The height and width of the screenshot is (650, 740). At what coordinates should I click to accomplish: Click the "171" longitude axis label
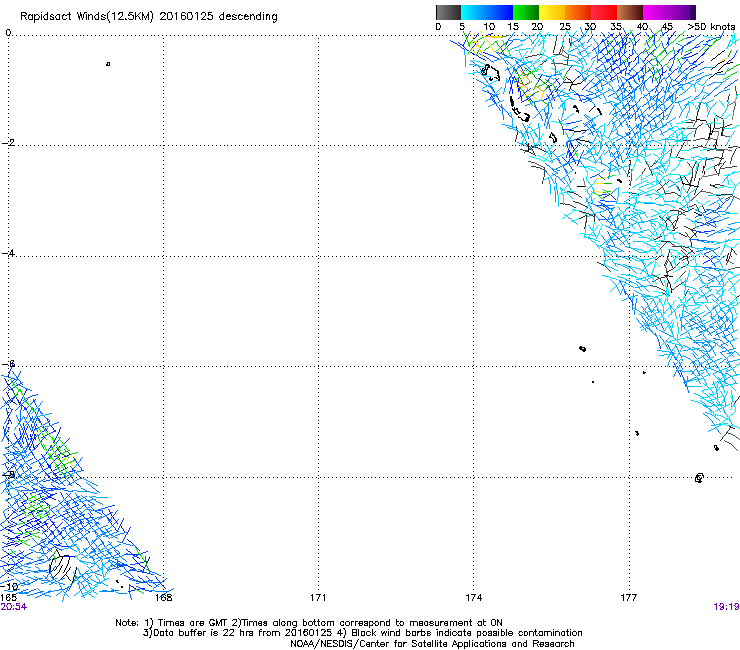click(318, 598)
